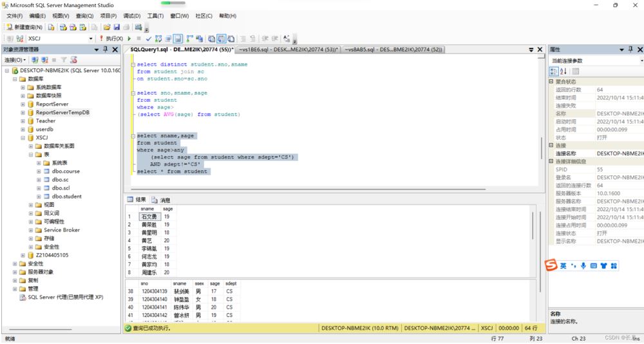Show properties by category icon
This screenshot has width=644, height=344.
point(554,71)
